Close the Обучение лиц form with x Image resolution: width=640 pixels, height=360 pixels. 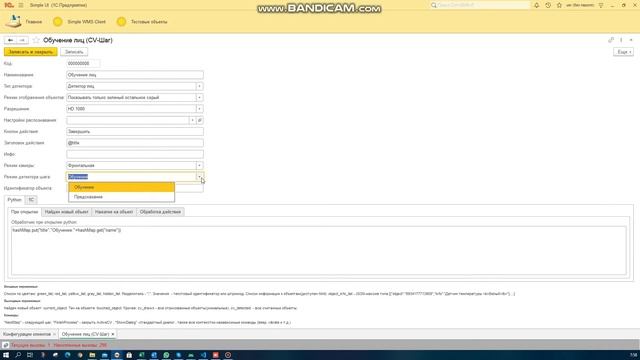pos(631,40)
